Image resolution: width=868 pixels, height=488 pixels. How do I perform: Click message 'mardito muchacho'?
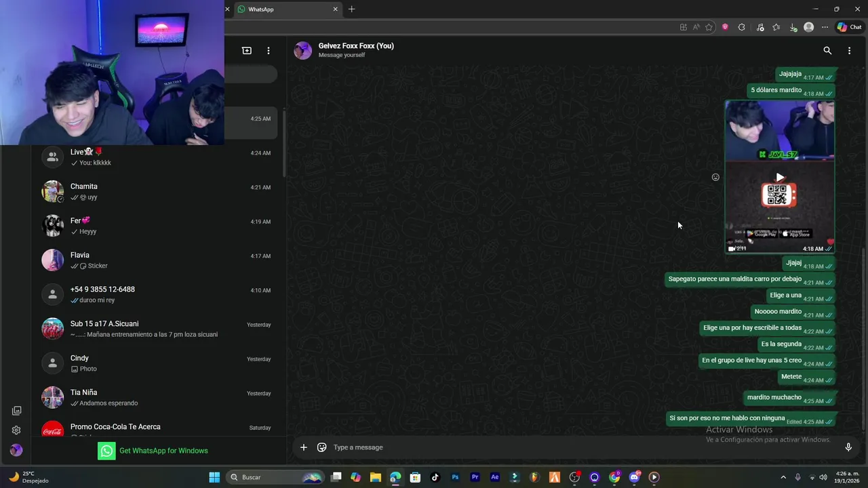(x=789, y=398)
